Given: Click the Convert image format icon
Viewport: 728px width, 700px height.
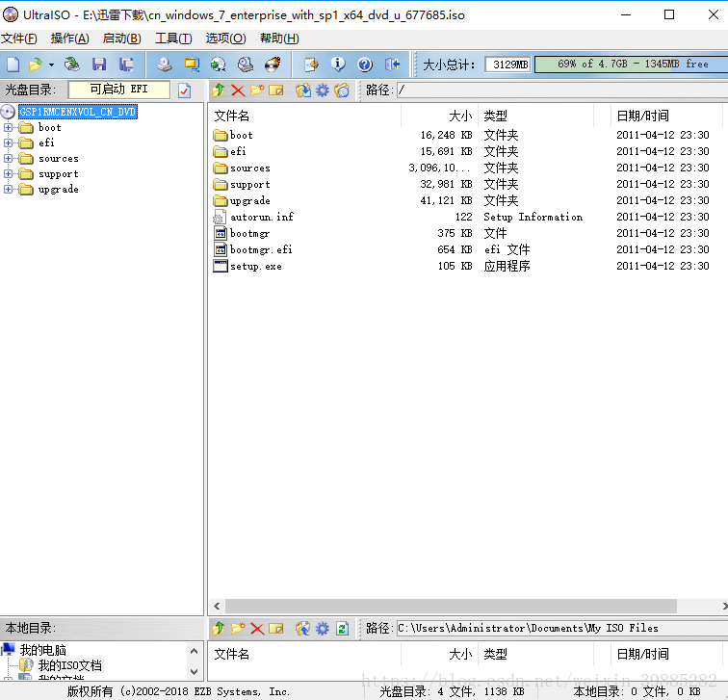Looking at the screenshot, I should tap(219, 65).
